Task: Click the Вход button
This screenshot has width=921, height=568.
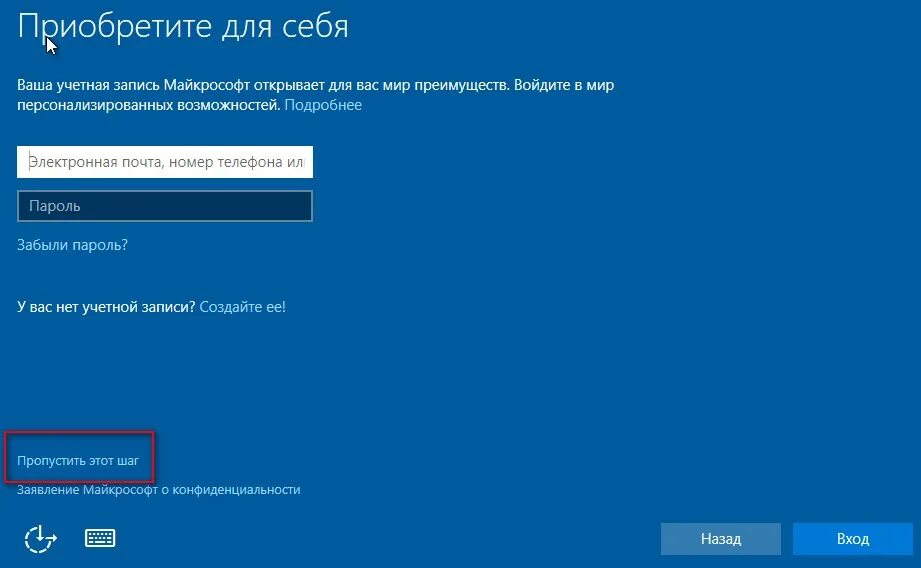Action: pos(853,539)
